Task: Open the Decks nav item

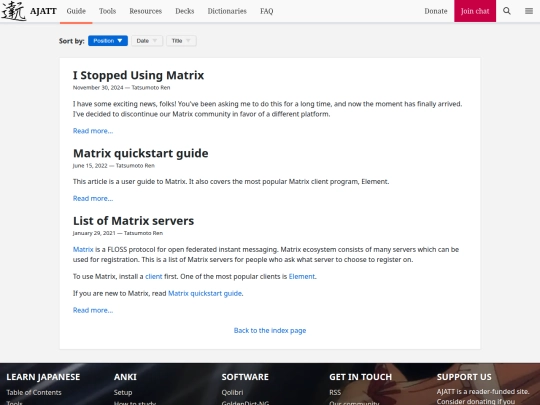Action: click(x=185, y=11)
